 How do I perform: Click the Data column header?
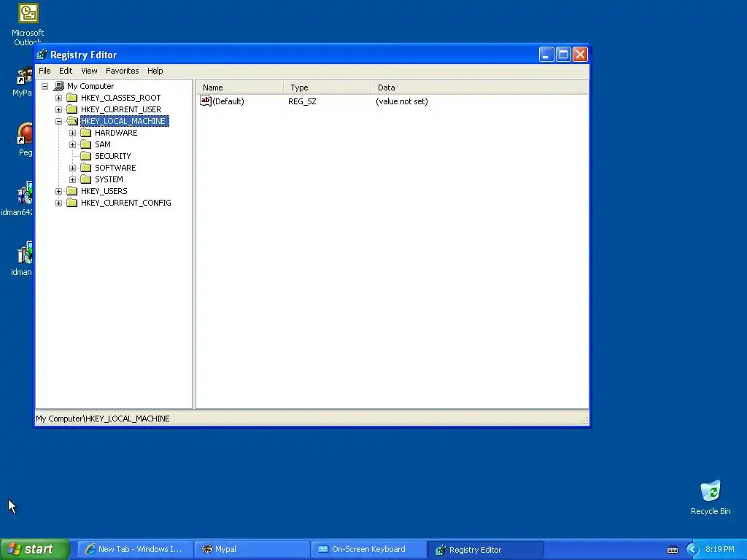click(476, 87)
